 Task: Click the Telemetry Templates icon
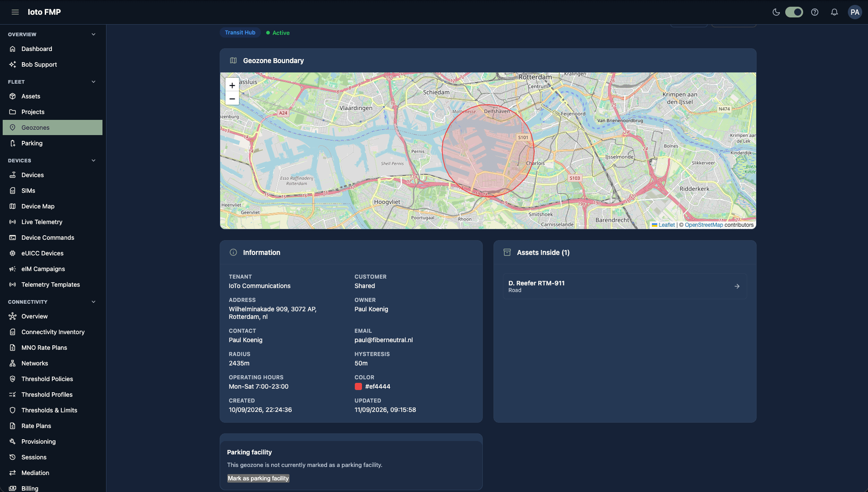[x=13, y=284]
